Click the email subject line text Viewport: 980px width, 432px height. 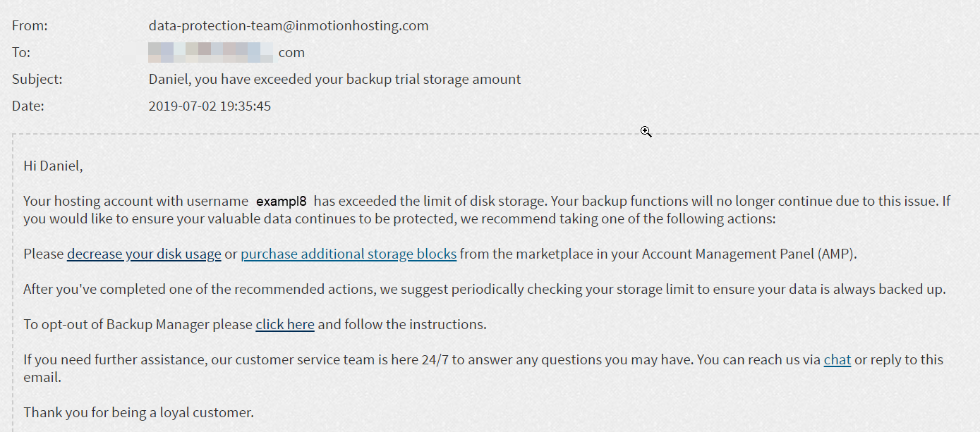click(334, 79)
